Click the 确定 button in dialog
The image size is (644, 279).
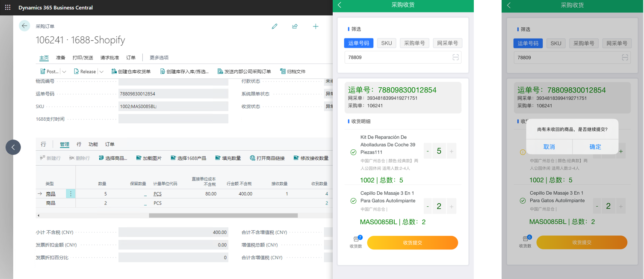595,147
